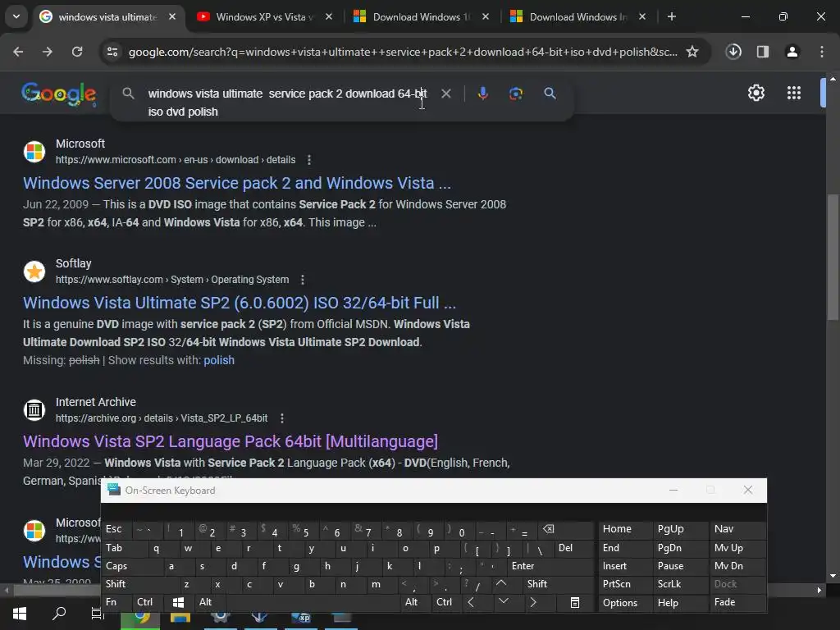Open more options for Microsoft result
Image resolution: width=840 pixels, height=630 pixels.
coord(309,160)
